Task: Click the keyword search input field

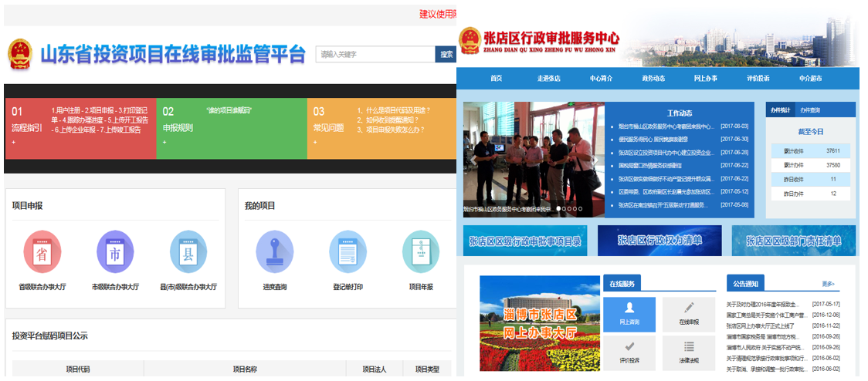Action: pos(375,55)
